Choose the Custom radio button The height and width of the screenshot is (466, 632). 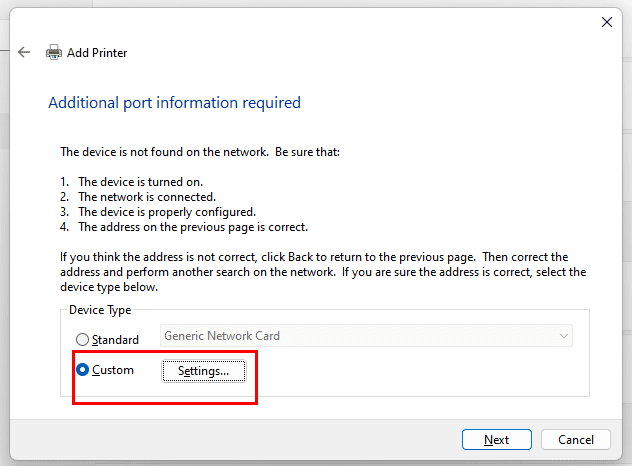pos(83,370)
